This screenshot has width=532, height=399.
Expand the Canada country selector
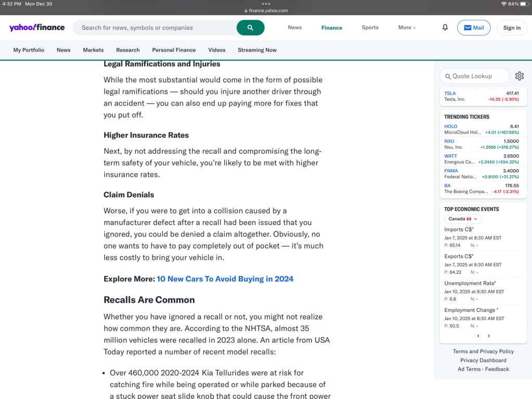pos(463,219)
